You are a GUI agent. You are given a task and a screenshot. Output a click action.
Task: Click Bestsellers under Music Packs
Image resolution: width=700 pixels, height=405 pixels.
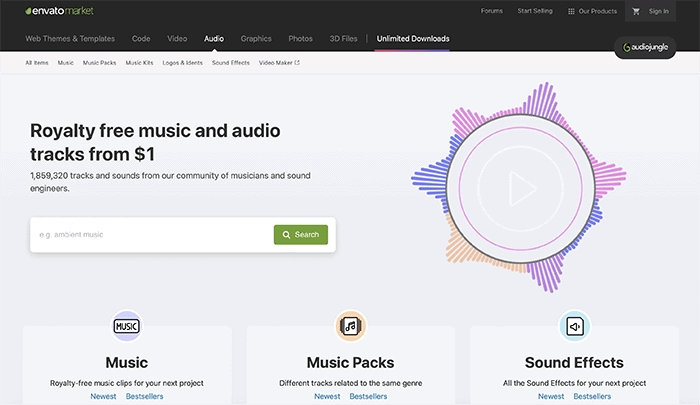tap(368, 397)
